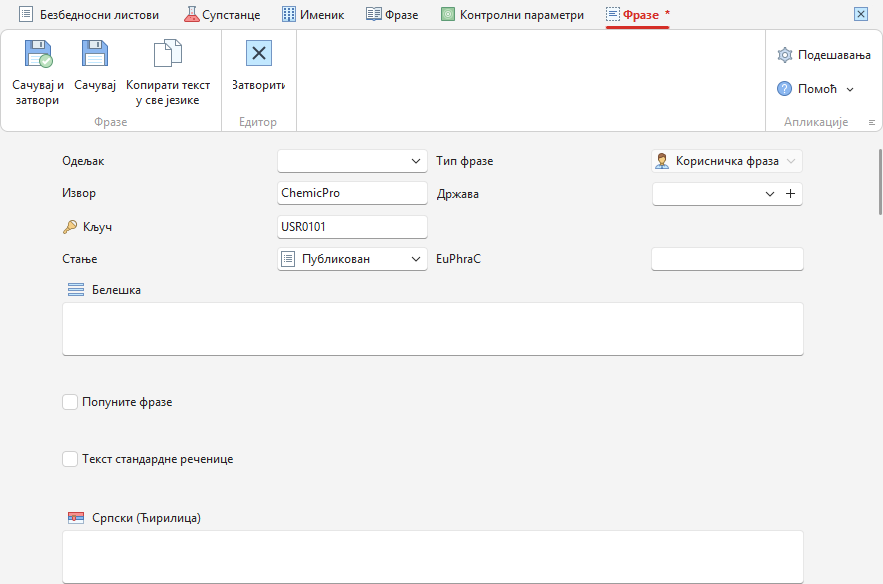
Task: Click the Кључ field with USR0101
Action: [353, 227]
